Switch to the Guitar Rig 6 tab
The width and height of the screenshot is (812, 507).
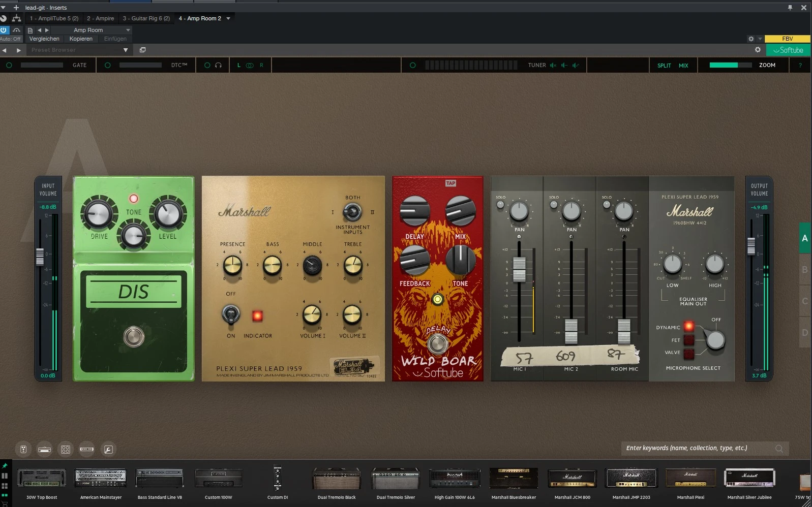pyautogui.click(x=146, y=19)
